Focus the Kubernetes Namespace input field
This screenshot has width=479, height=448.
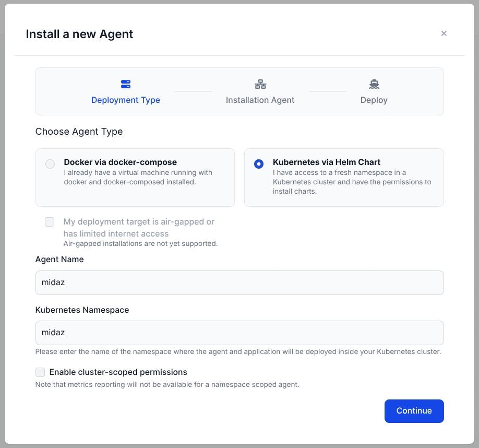(x=239, y=333)
